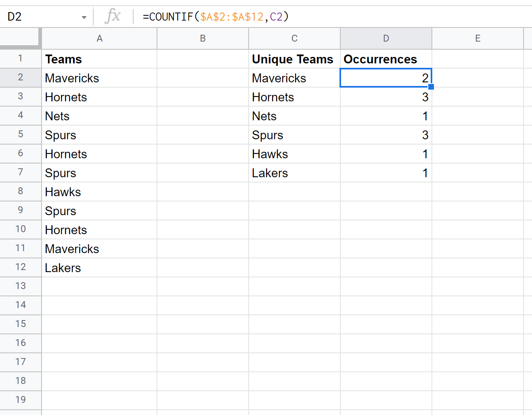Select column C header
This screenshot has width=532, height=415.
(x=294, y=38)
